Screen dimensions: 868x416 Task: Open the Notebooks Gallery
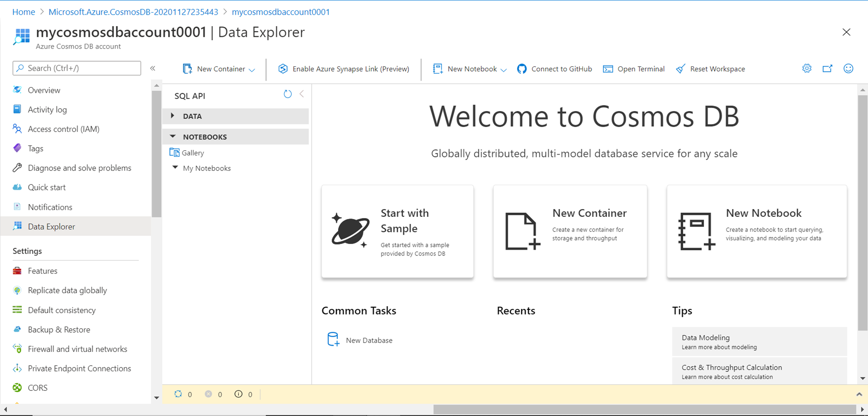(x=193, y=153)
